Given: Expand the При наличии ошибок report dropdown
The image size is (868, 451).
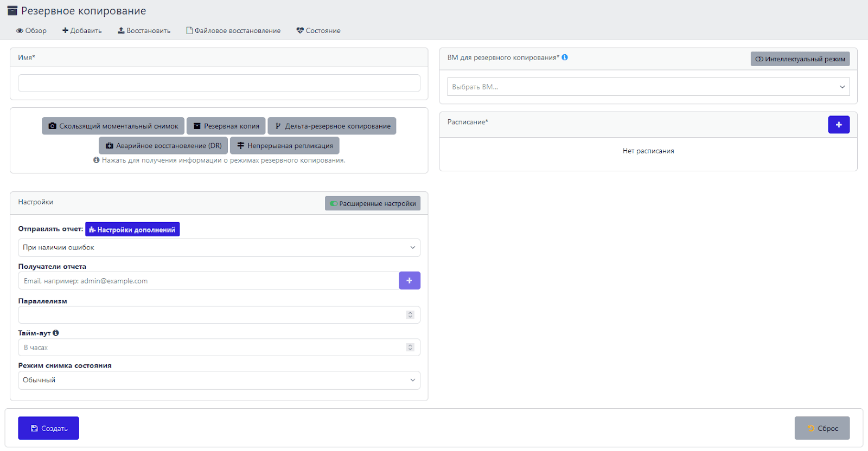Looking at the screenshot, I should tap(219, 248).
